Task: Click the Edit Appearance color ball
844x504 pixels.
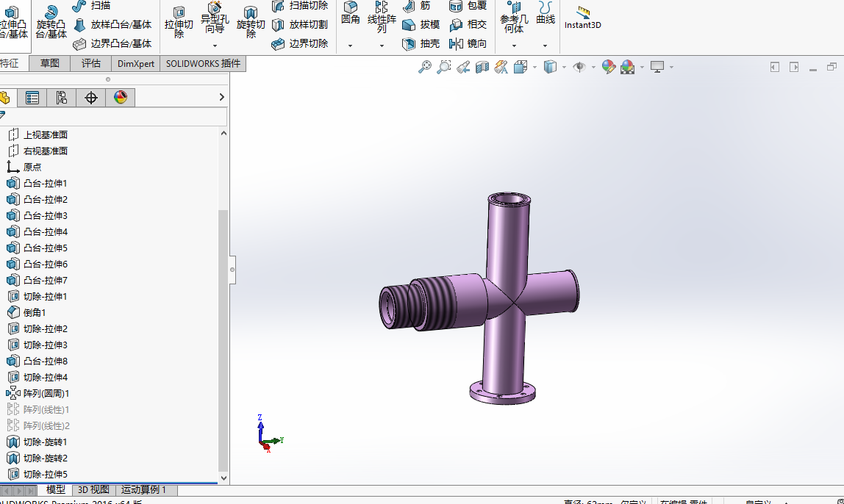Action: (x=609, y=67)
